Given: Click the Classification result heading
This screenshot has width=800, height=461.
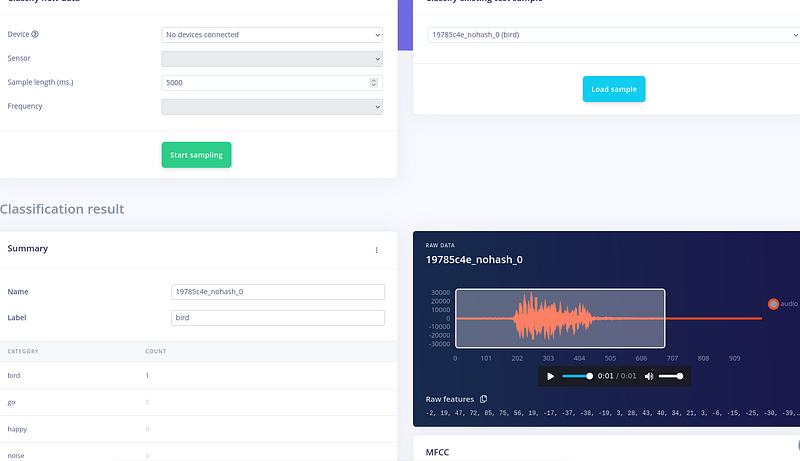Looking at the screenshot, I should [62, 209].
